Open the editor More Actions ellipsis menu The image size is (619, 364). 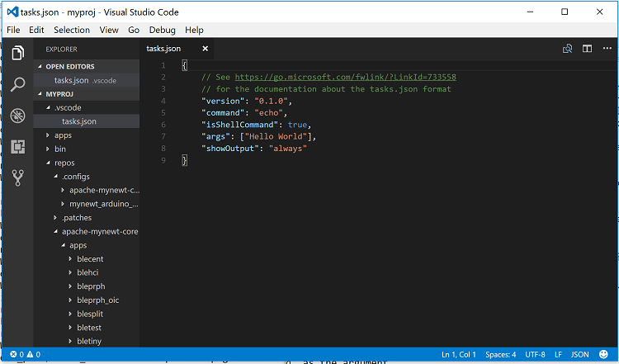(607, 48)
